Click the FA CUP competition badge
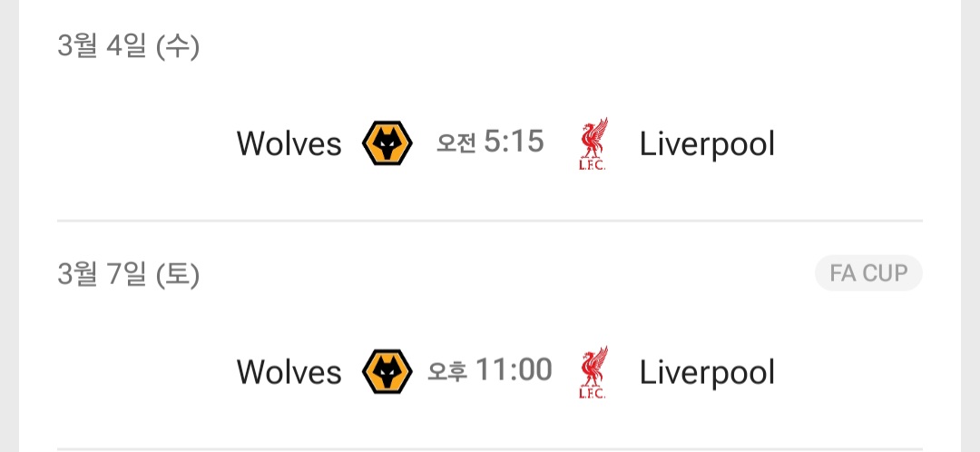Image resolution: width=980 pixels, height=452 pixels. [x=868, y=272]
